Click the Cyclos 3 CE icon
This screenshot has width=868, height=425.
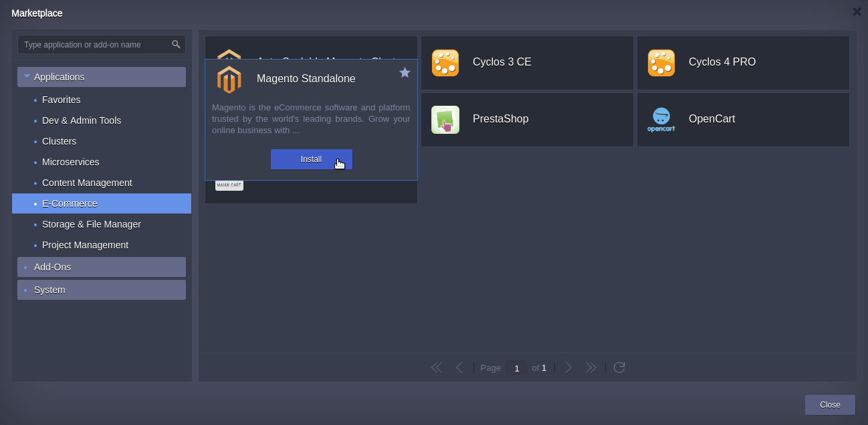(x=445, y=63)
